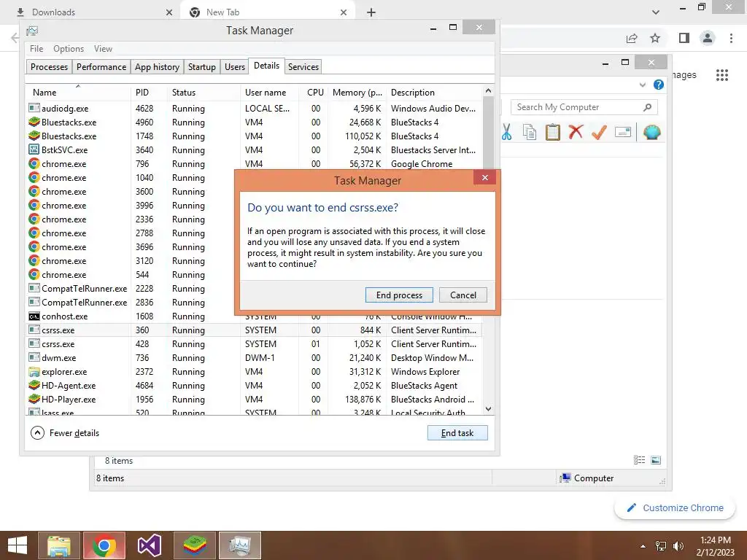Switch Explorer to large icons view icon
Image resolution: width=747 pixels, height=560 pixels.
pyautogui.click(x=656, y=460)
